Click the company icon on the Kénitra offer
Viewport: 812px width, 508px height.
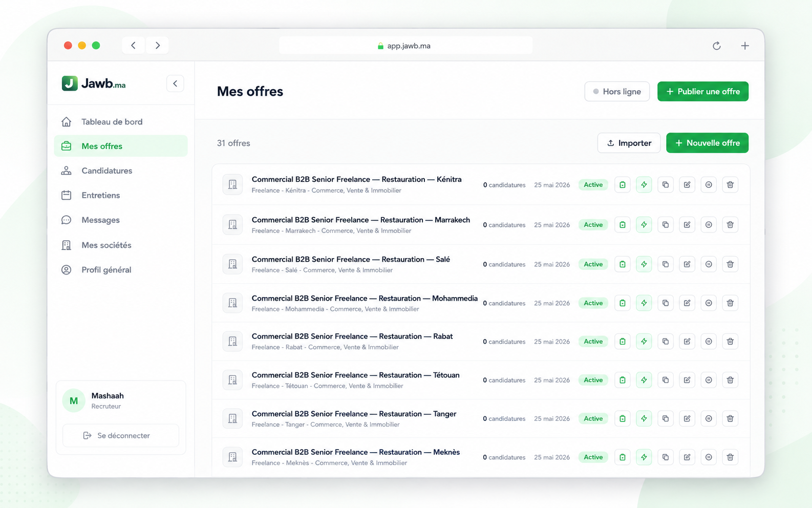click(232, 185)
